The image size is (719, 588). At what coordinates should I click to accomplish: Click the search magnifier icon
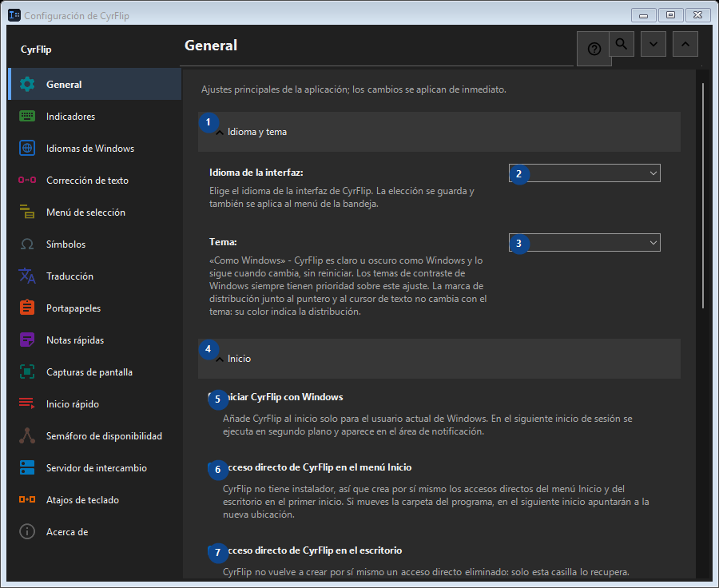pos(622,44)
